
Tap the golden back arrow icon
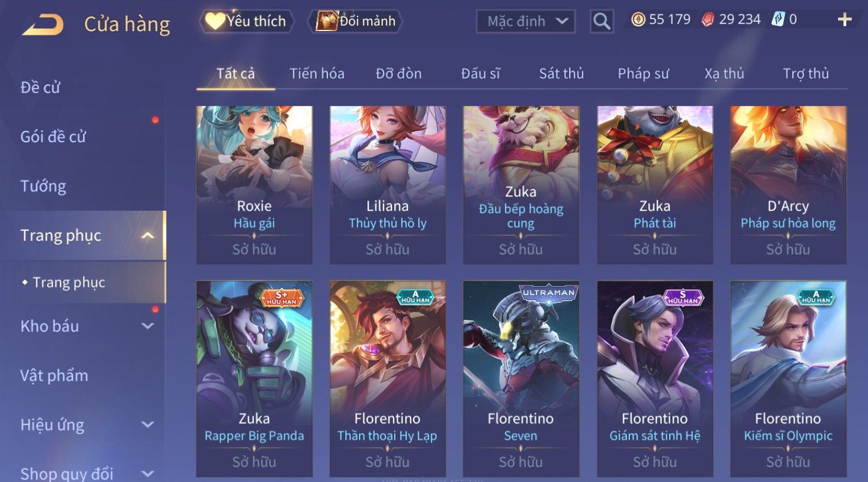[x=43, y=24]
